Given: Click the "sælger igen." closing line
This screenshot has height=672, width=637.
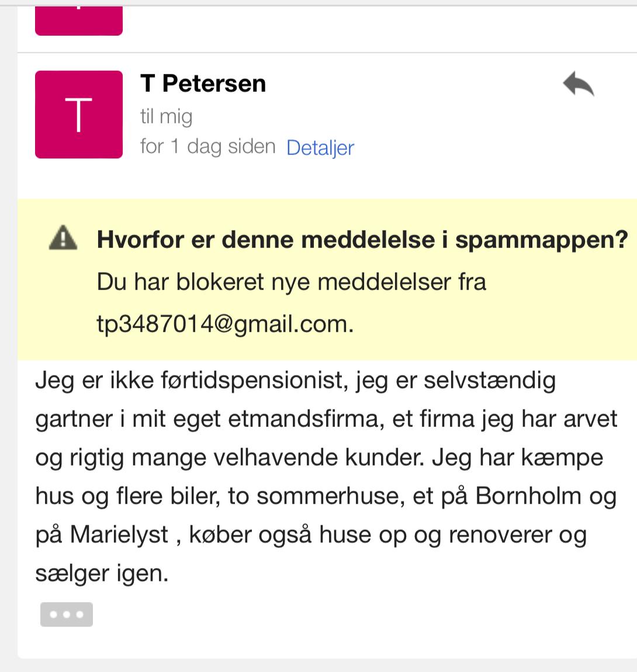Looking at the screenshot, I should click(102, 573).
